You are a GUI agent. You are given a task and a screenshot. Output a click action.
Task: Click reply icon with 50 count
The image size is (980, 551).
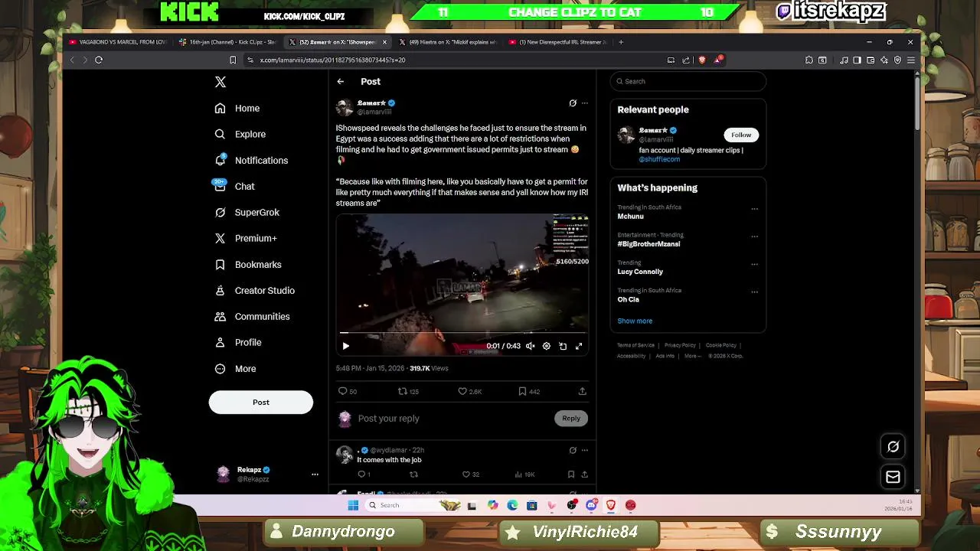[348, 392]
